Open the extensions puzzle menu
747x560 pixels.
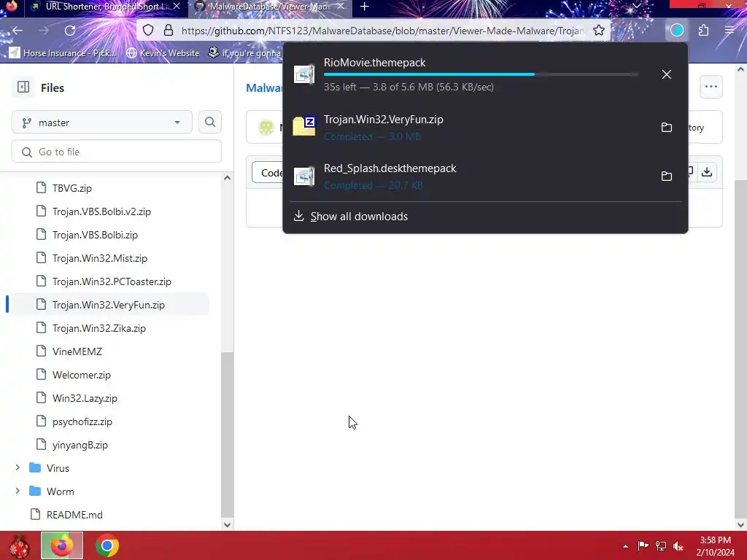tap(704, 31)
